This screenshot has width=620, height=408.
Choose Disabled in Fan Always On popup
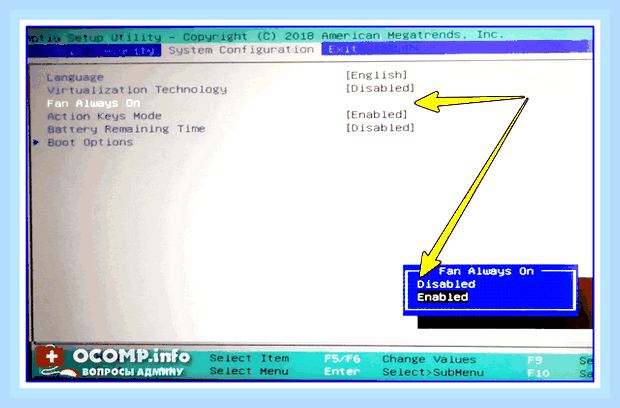tap(446, 284)
